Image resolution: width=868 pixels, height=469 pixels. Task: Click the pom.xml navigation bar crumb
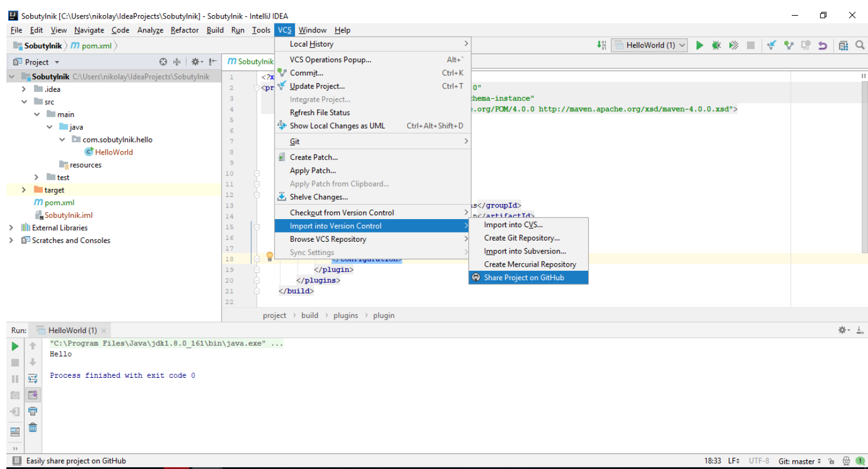(93, 45)
